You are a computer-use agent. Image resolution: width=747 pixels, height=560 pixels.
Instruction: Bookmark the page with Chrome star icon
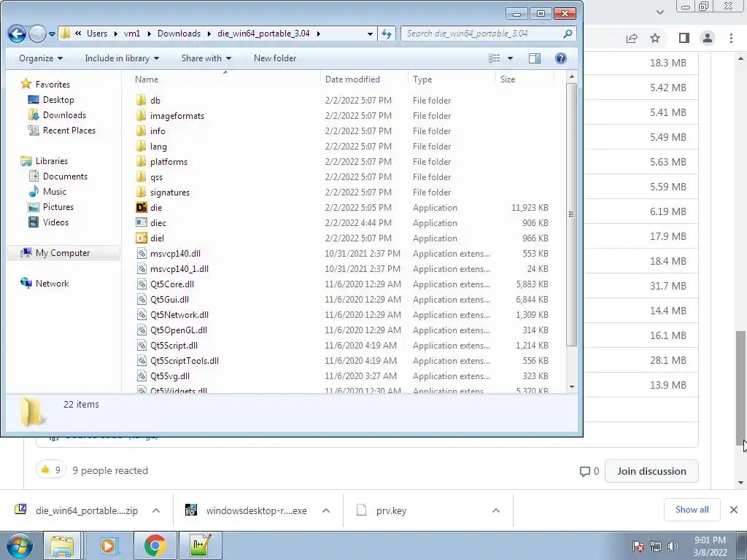point(655,38)
